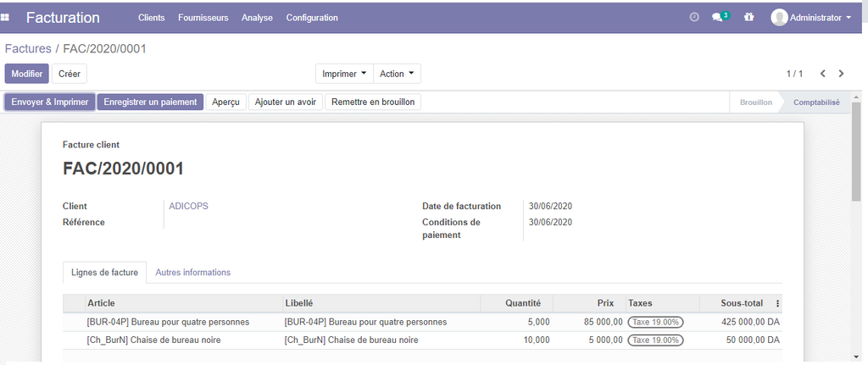Screen dimensions: 868x365
Task: Click the gift icon in the top bar
Action: point(748,17)
